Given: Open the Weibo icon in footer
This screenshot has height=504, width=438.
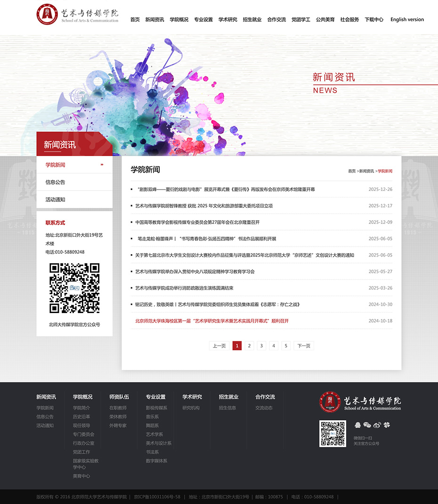Looking at the screenshot, I should (x=377, y=425).
